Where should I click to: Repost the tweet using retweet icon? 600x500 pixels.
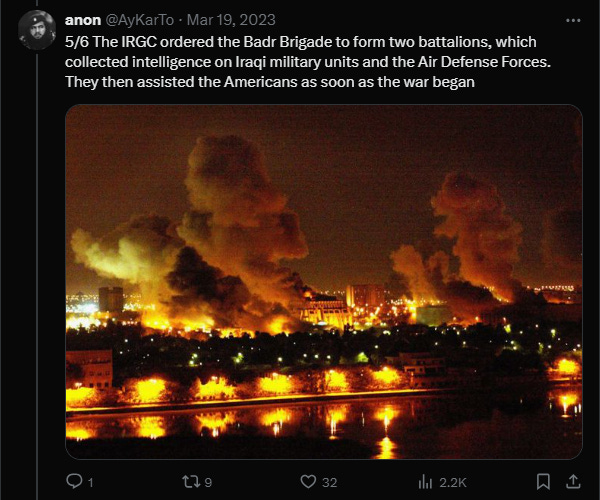click(190, 481)
